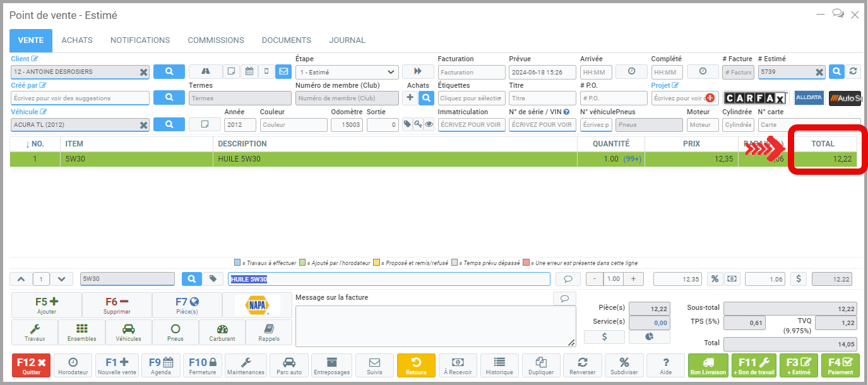The width and height of the screenshot is (868, 385).
Task: Go to next line with down chevron
Action: [x=61, y=279]
